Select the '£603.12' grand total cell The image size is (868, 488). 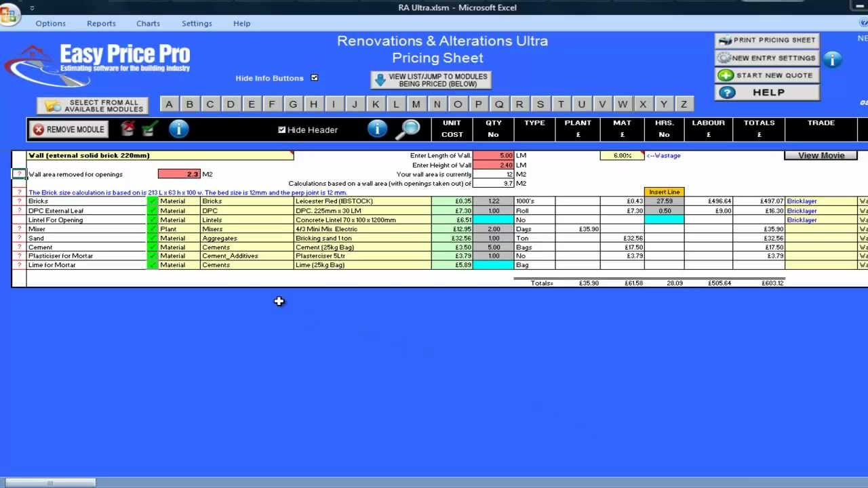[x=759, y=283]
